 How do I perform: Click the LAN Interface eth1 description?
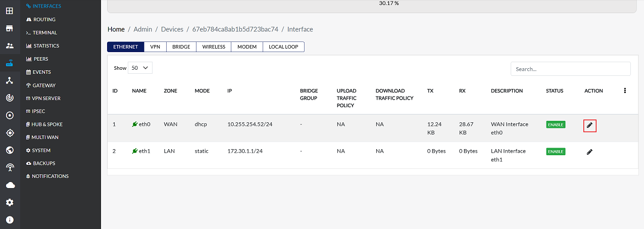508,155
